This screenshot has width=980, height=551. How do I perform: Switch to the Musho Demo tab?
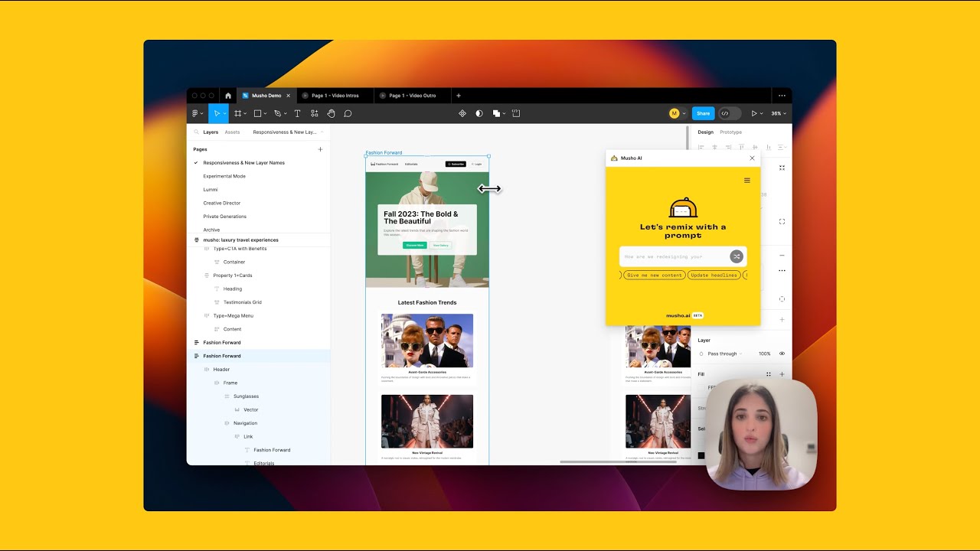266,96
